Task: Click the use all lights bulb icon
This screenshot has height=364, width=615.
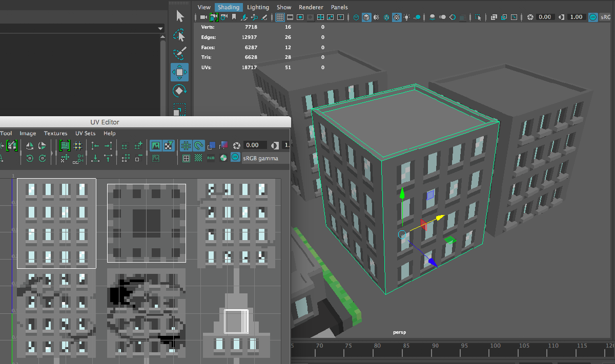Action: (407, 17)
